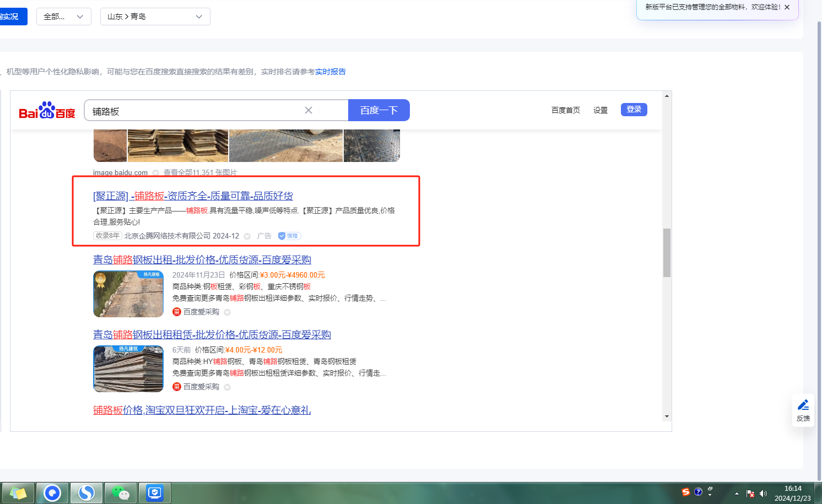Open the 实时报告 link
This screenshot has height=504, width=822.
point(331,72)
